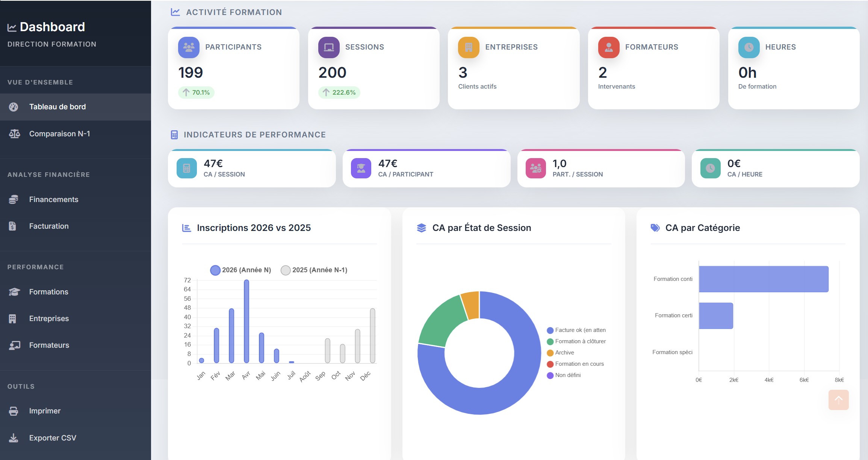
Task: Select the Formations graduation cap icon
Action: coord(14,292)
